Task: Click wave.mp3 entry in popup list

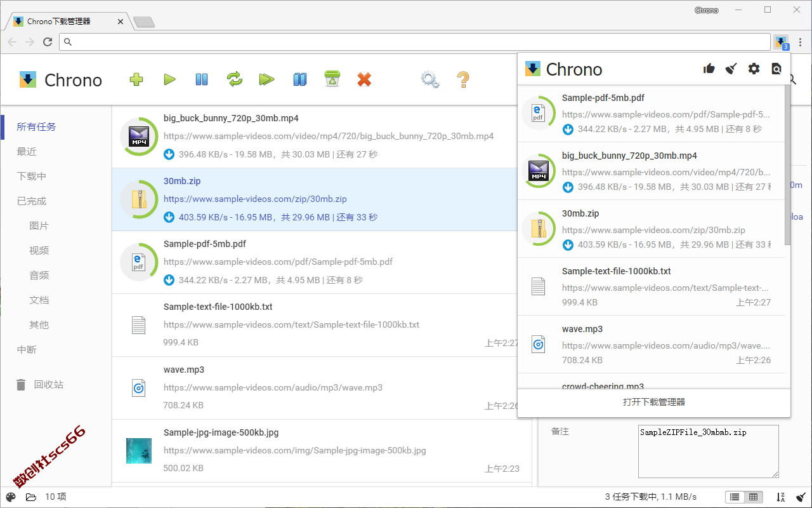Action: click(x=652, y=344)
